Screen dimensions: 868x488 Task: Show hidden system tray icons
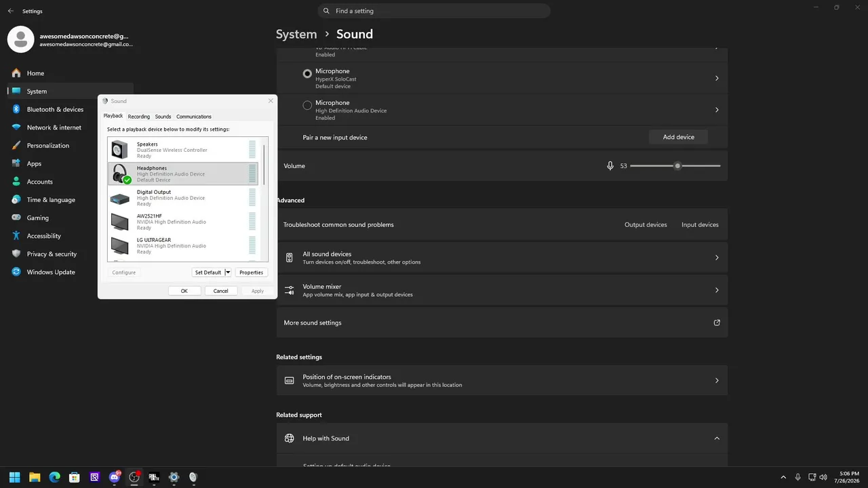tap(783, 477)
